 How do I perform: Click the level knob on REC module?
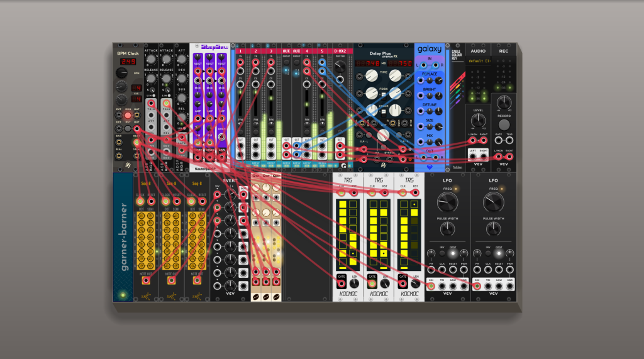pos(504,102)
